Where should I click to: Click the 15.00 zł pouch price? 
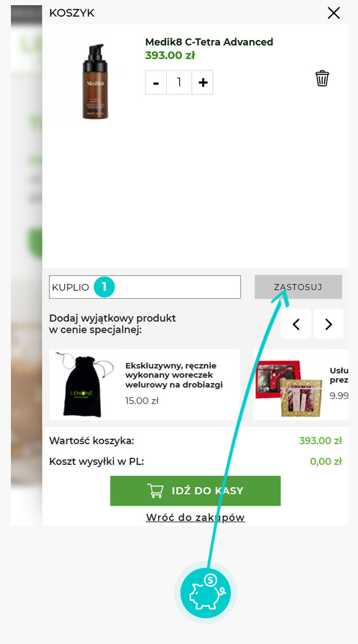(142, 401)
